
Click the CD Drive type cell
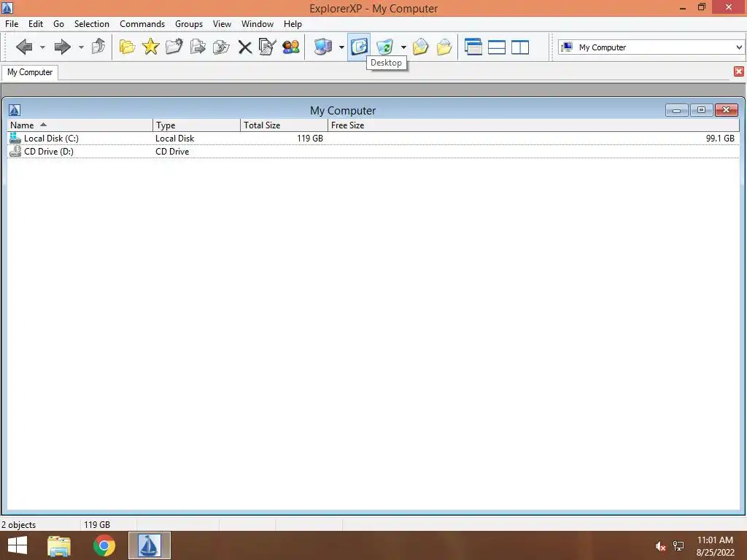click(172, 152)
